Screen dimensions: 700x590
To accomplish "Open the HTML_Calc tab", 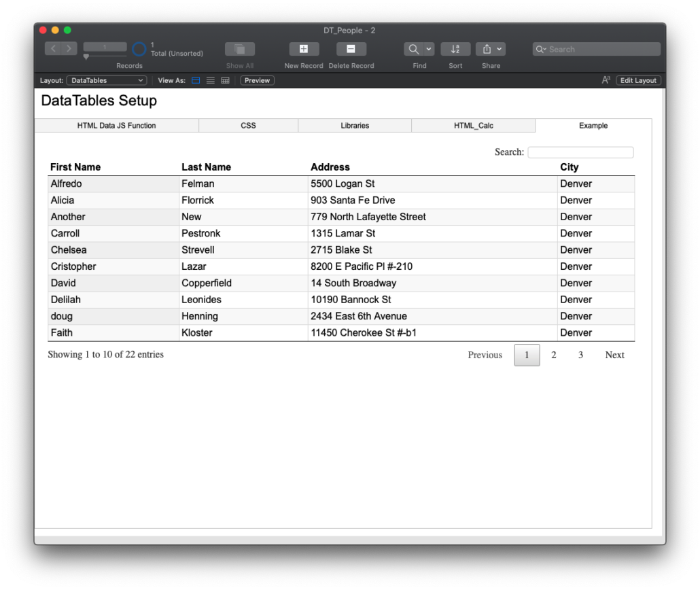I will click(473, 125).
